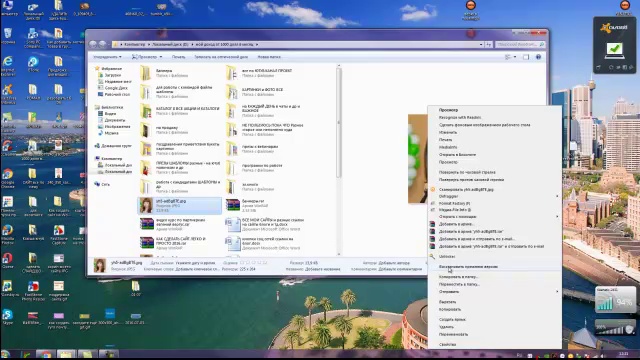Choose bold Просмотр at top of context menu
Image resolution: width=640 pixels, height=360 pixels.
tap(448, 110)
